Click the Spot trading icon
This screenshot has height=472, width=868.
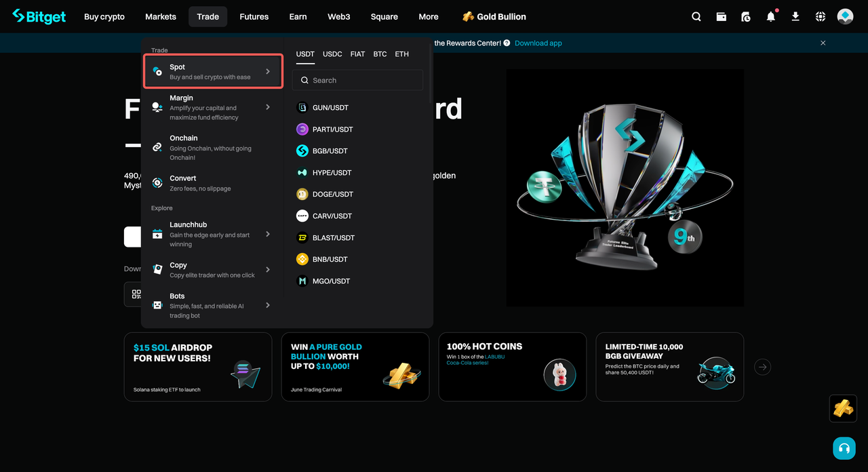[157, 71]
